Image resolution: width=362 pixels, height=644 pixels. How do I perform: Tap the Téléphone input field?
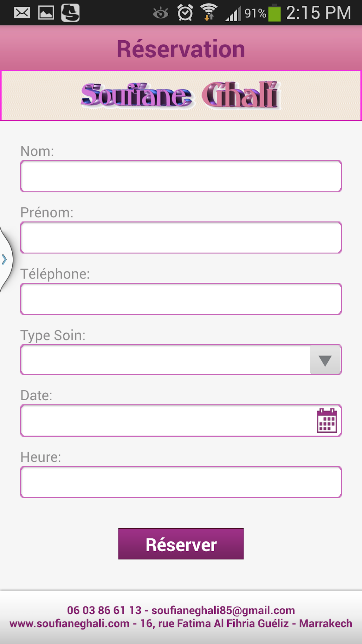181,299
